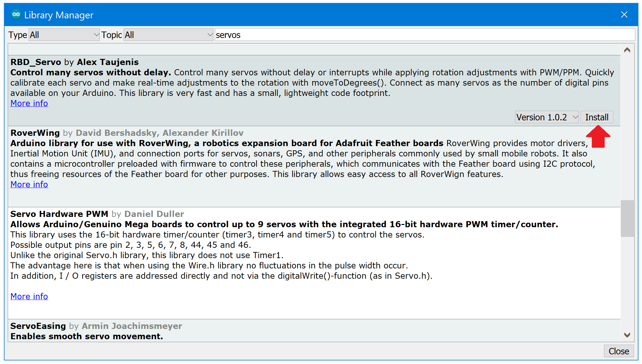
Task: Open More info link for RoverWing
Action: pos(29,184)
